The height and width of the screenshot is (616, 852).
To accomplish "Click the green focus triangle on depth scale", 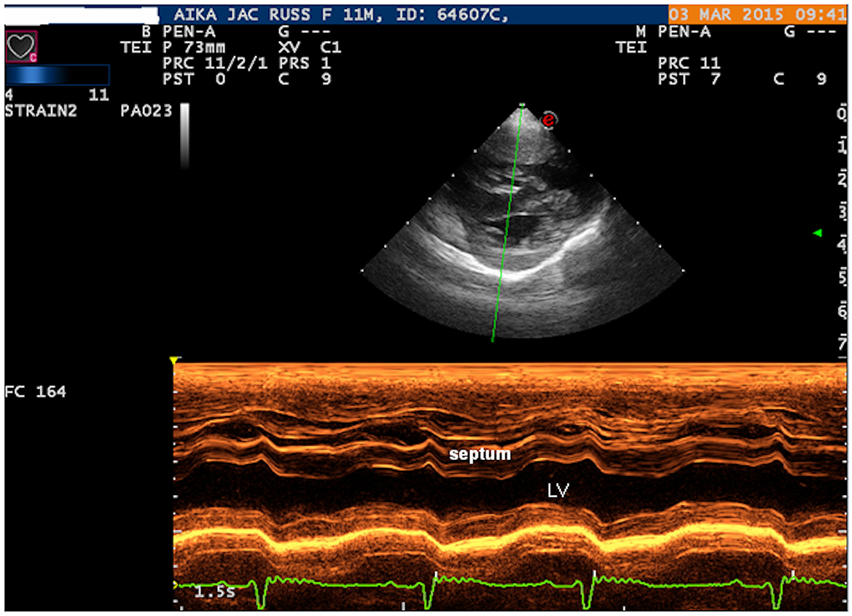I will click(817, 233).
